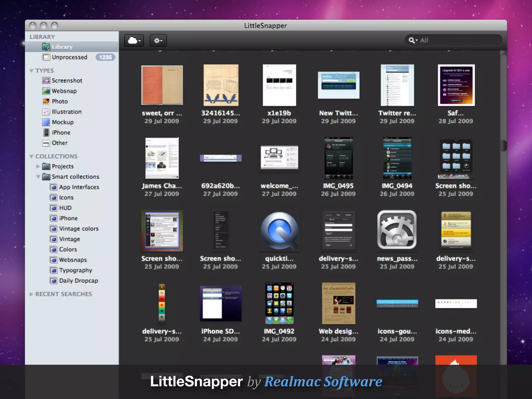Click the 'Websnap' type label
This screenshot has width=532, height=399.
64,91
